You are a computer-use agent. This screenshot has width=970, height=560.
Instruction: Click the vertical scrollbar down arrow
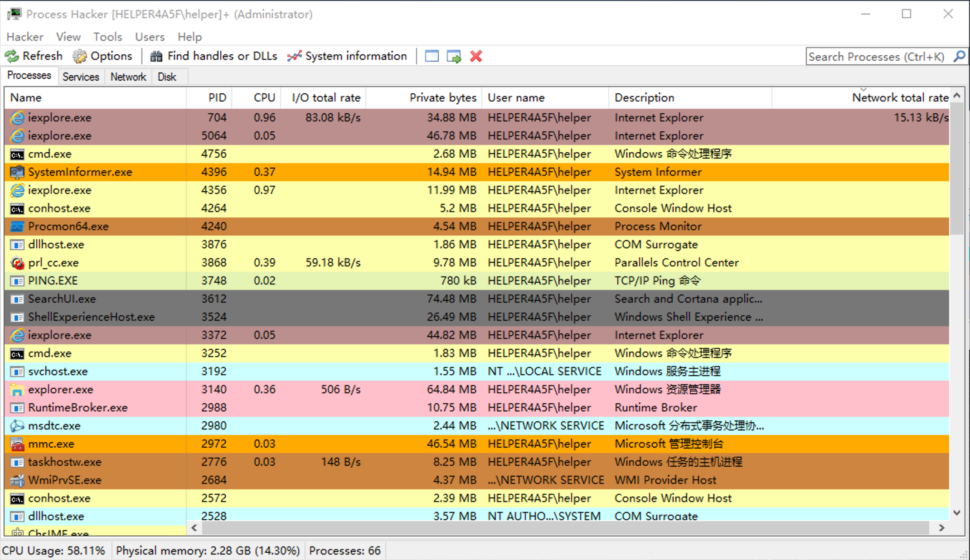tap(957, 513)
